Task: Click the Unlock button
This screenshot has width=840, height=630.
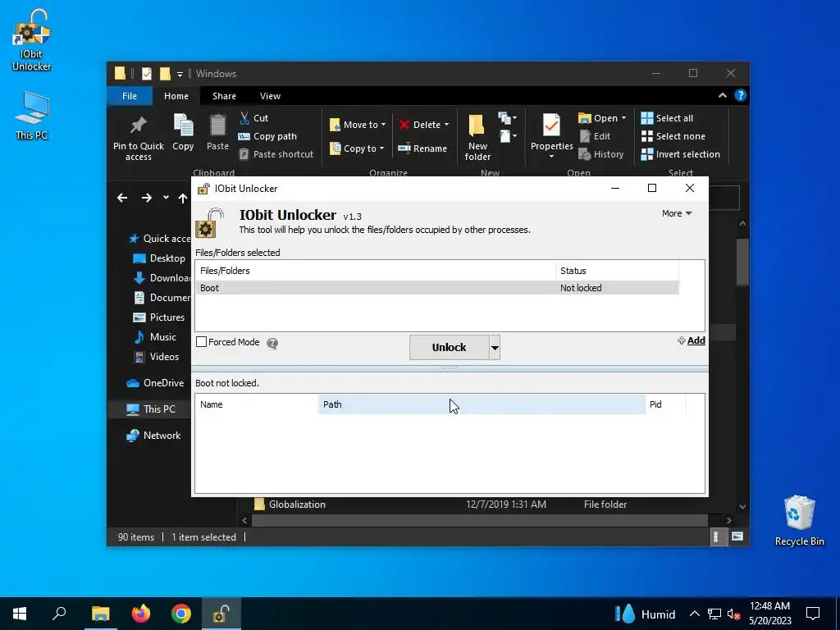Action: 449,348
